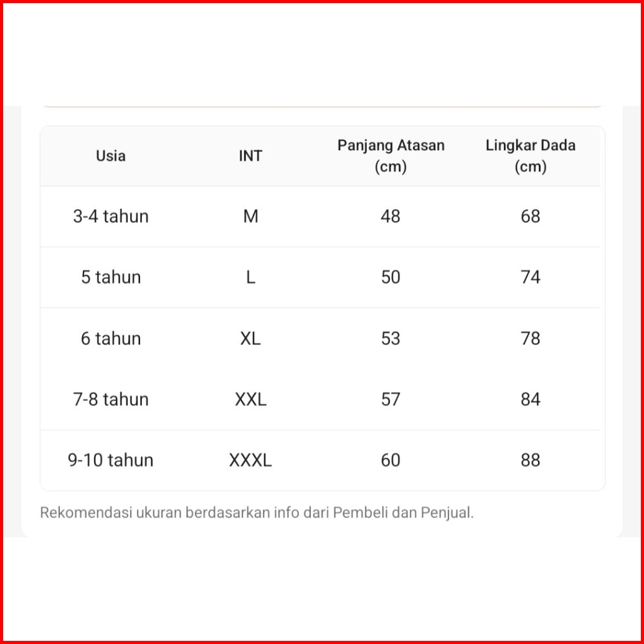
Task: Select chest circumference value 74
Action: (531, 277)
